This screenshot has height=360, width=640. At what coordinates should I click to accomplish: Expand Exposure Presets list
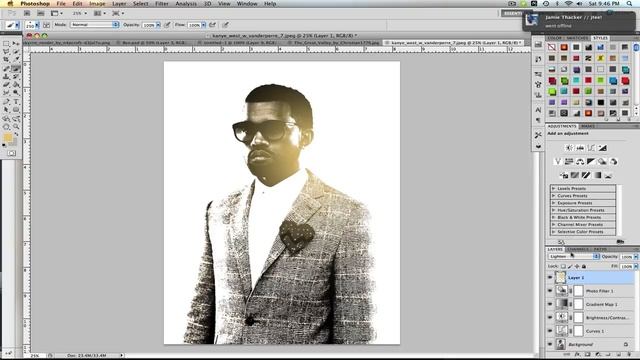click(x=553, y=203)
